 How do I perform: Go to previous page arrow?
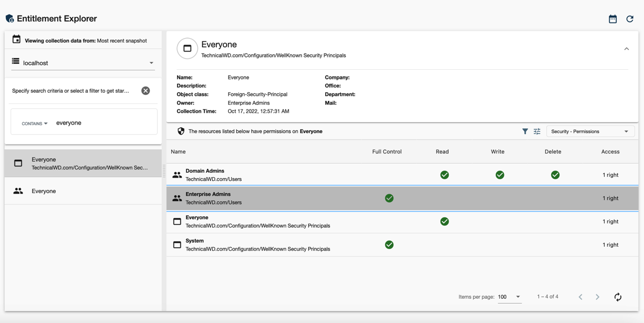[580, 297]
